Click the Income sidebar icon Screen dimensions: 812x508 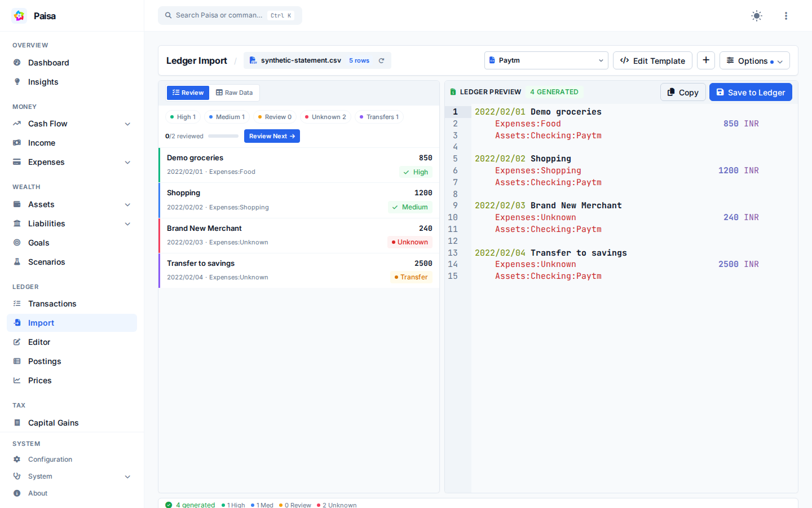(17, 143)
